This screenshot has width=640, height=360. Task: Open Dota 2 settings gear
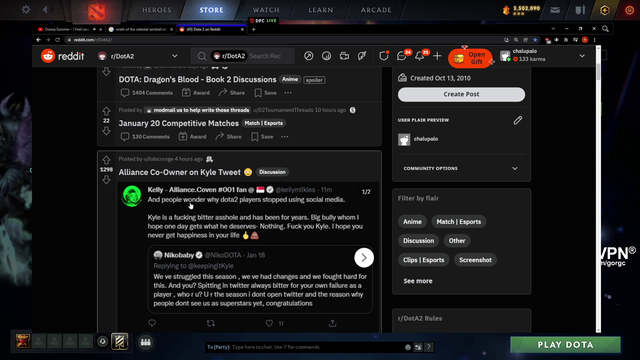point(26,9)
